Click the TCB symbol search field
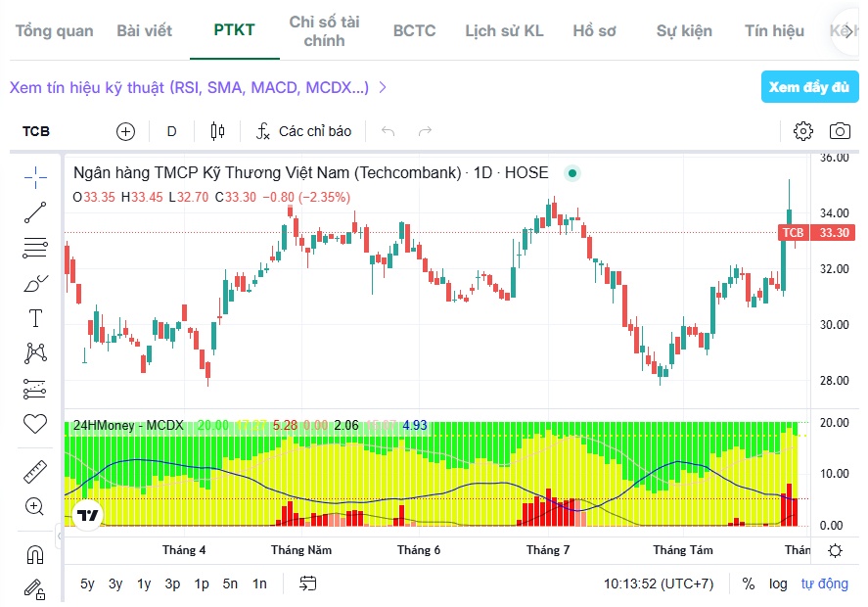868x607 pixels. 36,131
